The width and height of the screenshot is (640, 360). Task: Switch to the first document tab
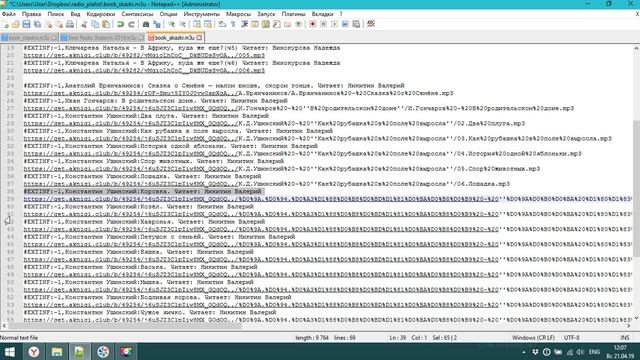(x=29, y=38)
